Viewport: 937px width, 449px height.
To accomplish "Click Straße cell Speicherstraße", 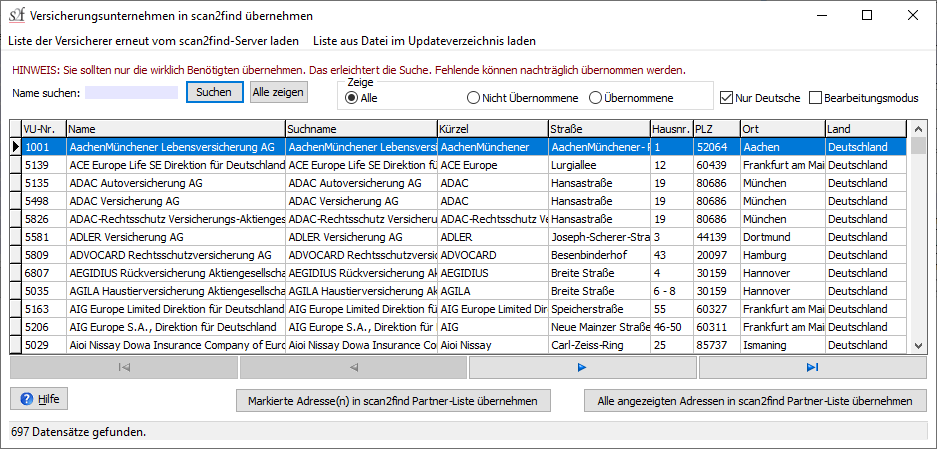I will coord(599,309).
